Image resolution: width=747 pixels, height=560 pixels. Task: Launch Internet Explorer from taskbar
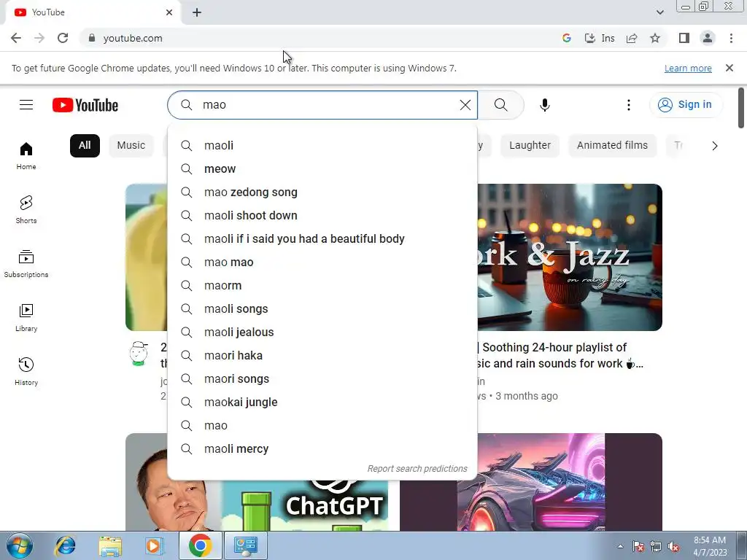[65, 545]
